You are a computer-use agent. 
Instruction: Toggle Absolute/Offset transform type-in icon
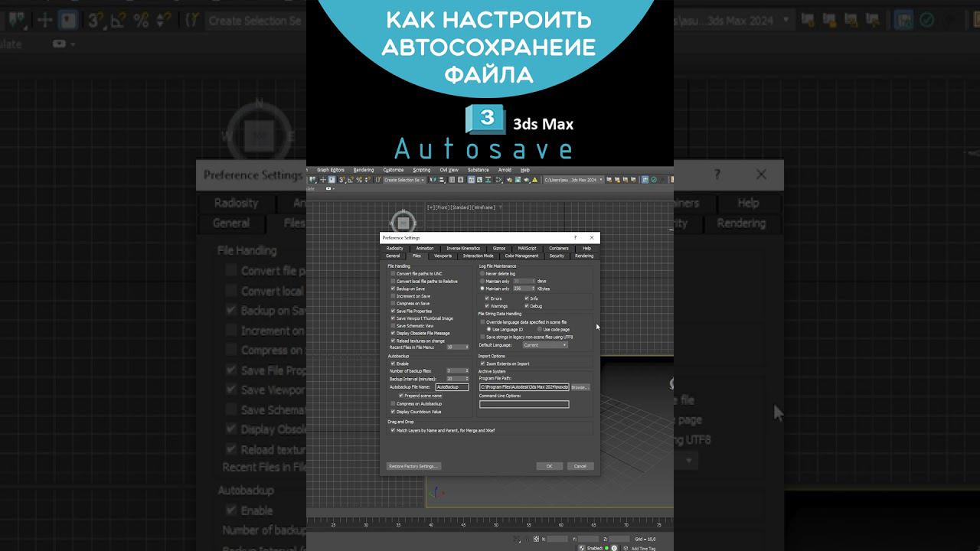(x=536, y=539)
